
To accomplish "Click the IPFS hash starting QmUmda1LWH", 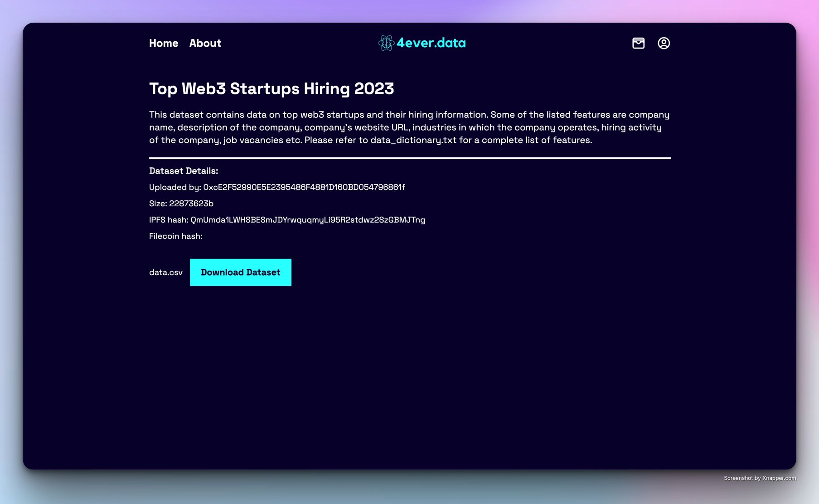I will [x=308, y=220].
